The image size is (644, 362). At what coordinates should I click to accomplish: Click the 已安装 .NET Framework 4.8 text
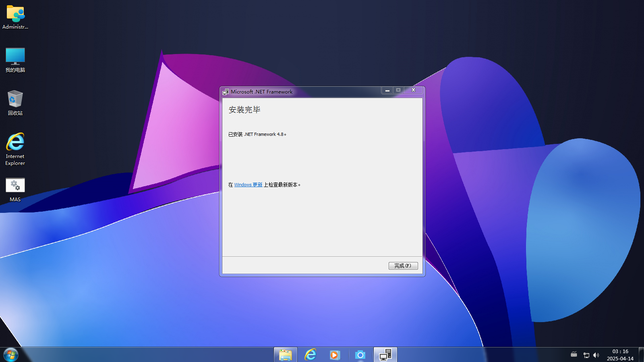tap(257, 134)
